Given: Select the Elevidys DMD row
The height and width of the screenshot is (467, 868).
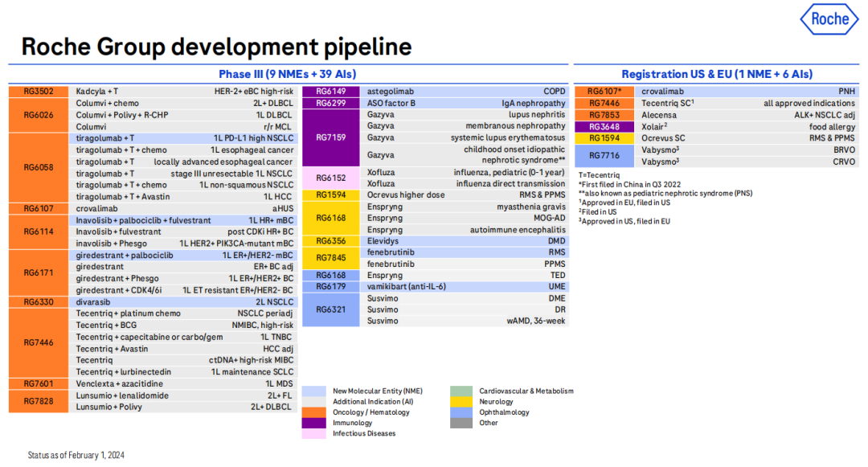Looking at the screenshot, I should point(465,240).
